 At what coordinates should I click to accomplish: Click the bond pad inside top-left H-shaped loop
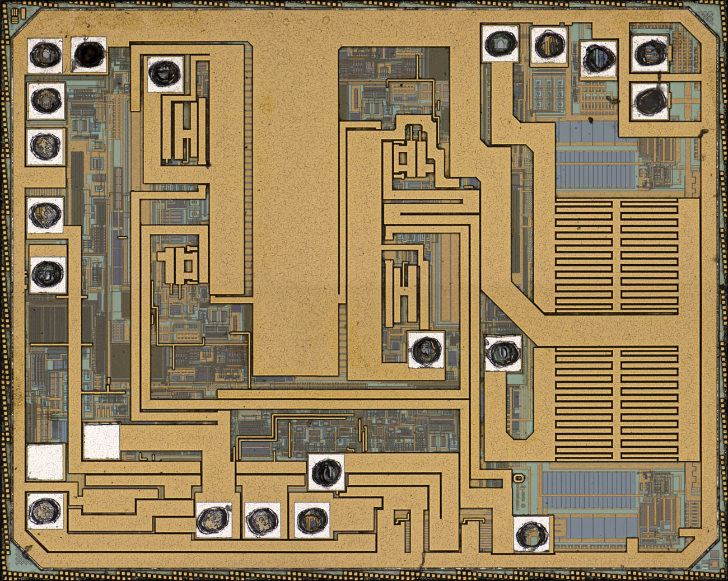coord(165,73)
